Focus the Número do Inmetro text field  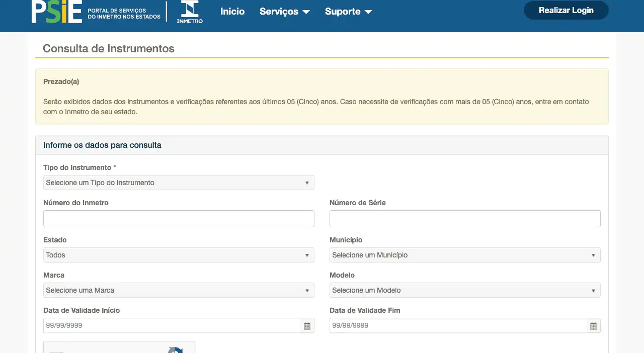click(x=179, y=219)
